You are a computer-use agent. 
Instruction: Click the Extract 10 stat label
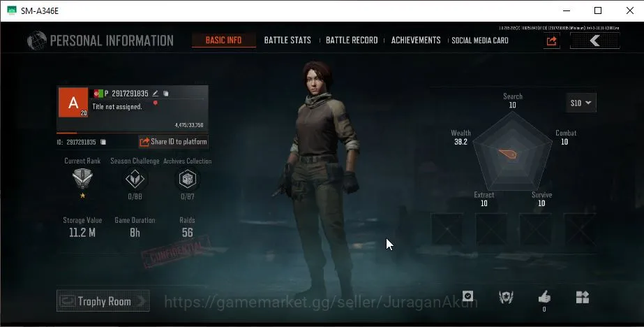tap(484, 199)
